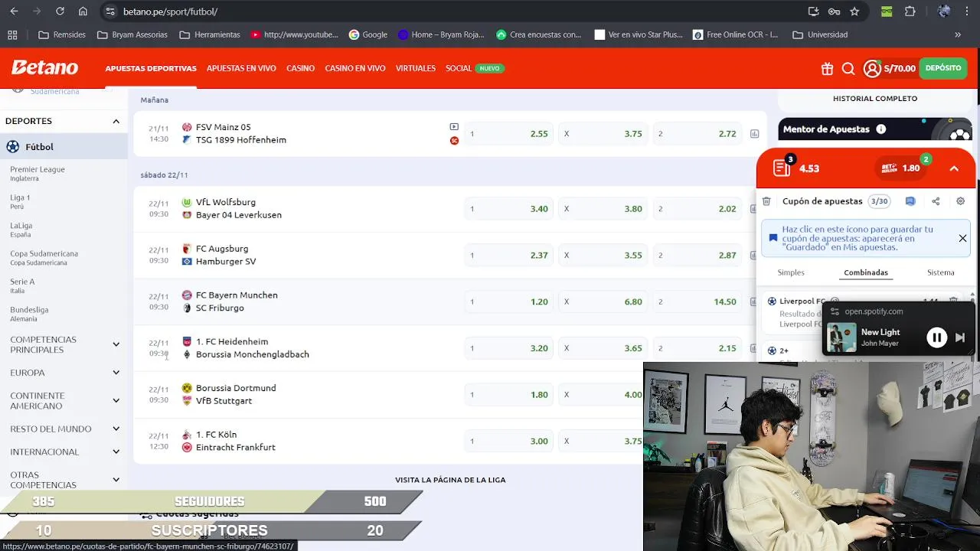Open Mentor de Apuestas info icon
This screenshot has width=980, height=551.
pyautogui.click(x=881, y=129)
